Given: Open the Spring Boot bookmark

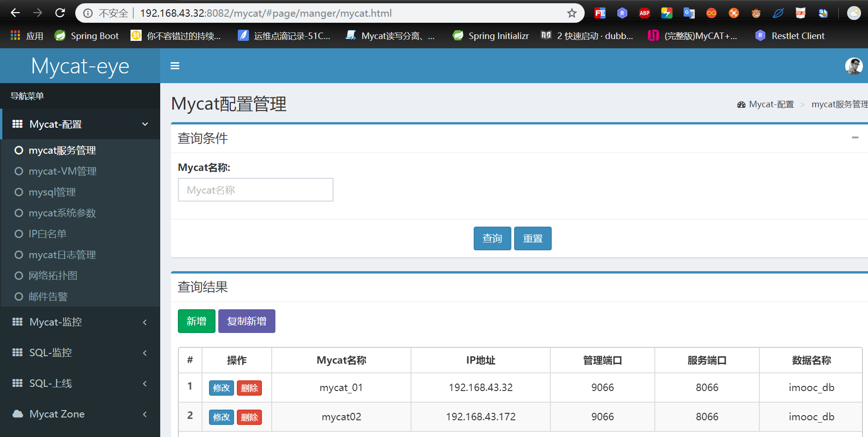Looking at the screenshot, I should 86,36.
